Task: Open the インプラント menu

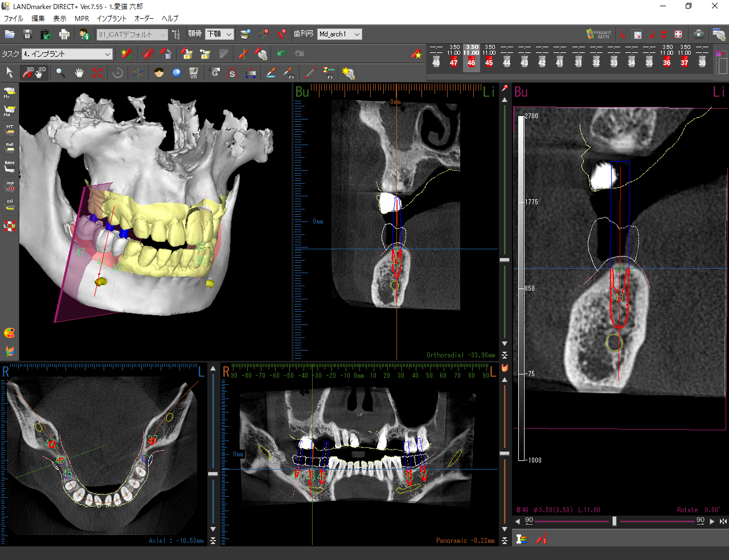Action: [x=112, y=18]
